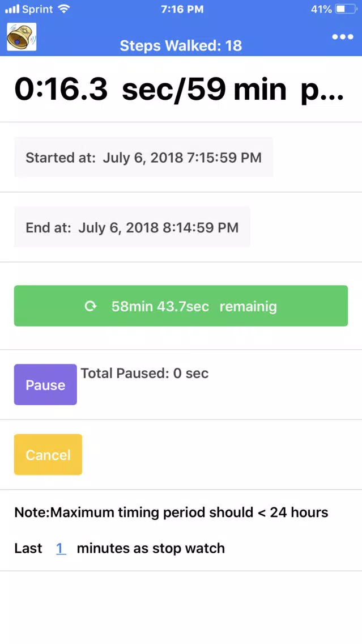Tap the battery indicator icon

346,9
